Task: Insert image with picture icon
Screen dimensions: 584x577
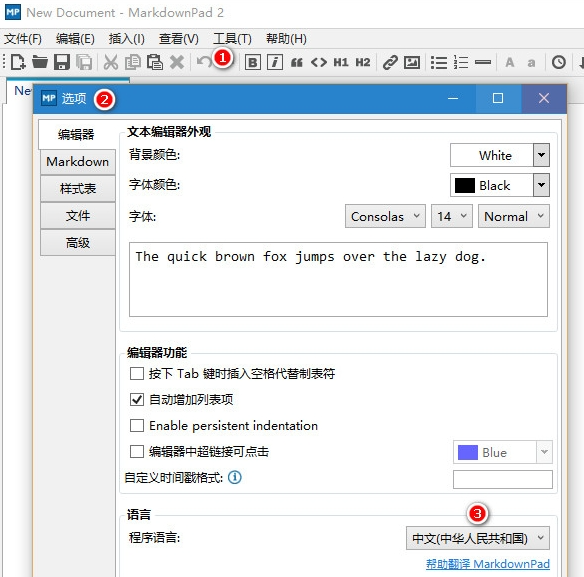Action: 412,62
